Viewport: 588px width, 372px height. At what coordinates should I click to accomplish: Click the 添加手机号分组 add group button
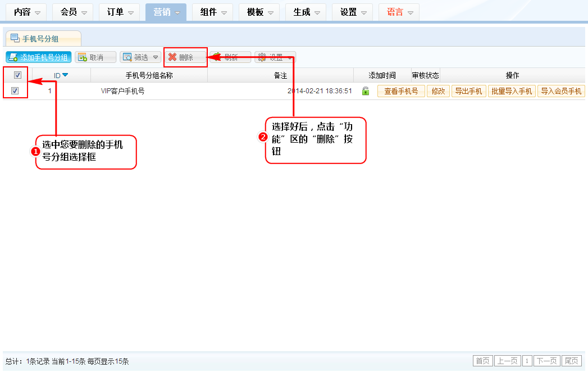38,57
